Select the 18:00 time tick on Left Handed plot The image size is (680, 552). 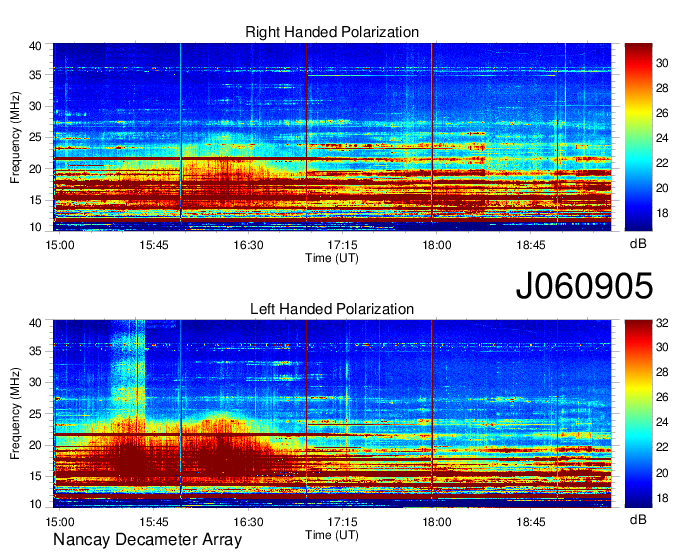point(437,522)
